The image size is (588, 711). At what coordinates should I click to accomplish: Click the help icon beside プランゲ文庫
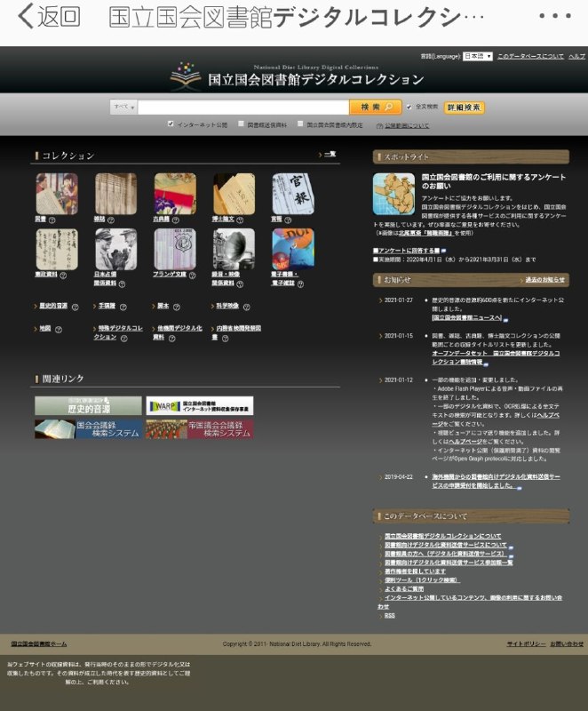coord(193,276)
